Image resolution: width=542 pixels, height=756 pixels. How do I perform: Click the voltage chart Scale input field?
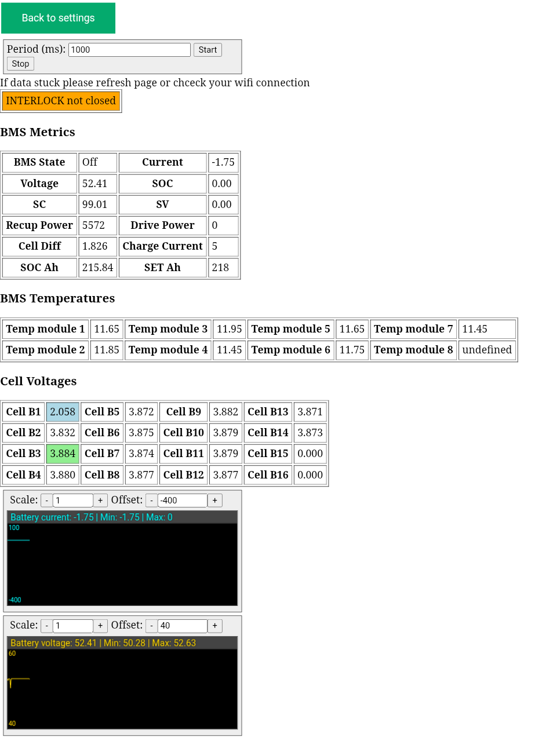pos(73,626)
